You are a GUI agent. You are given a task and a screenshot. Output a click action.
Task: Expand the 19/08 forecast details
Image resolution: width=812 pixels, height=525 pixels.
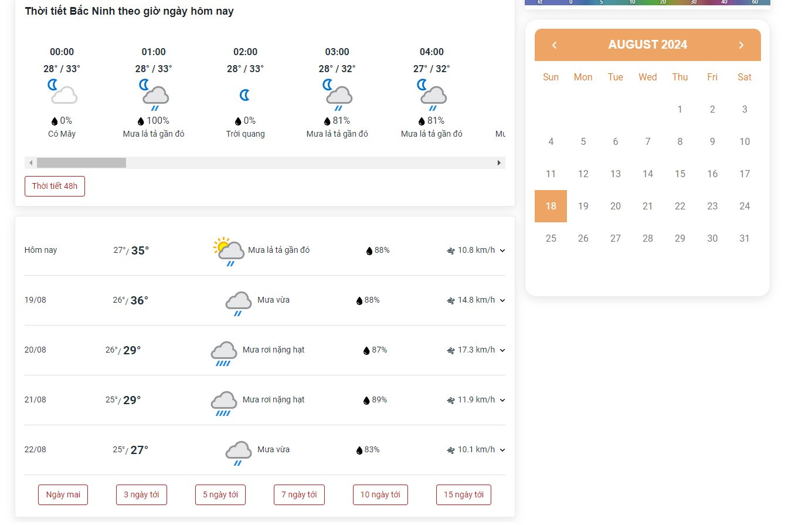coord(502,300)
